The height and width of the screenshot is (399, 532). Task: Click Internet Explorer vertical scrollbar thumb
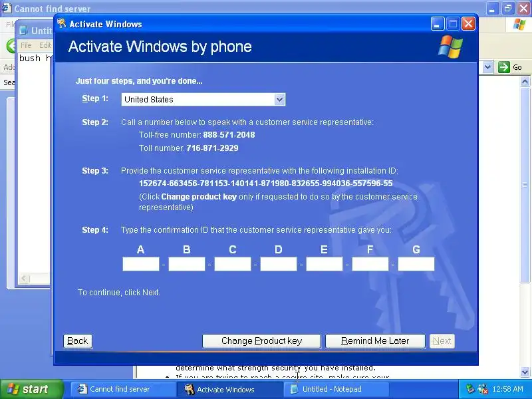click(525, 185)
